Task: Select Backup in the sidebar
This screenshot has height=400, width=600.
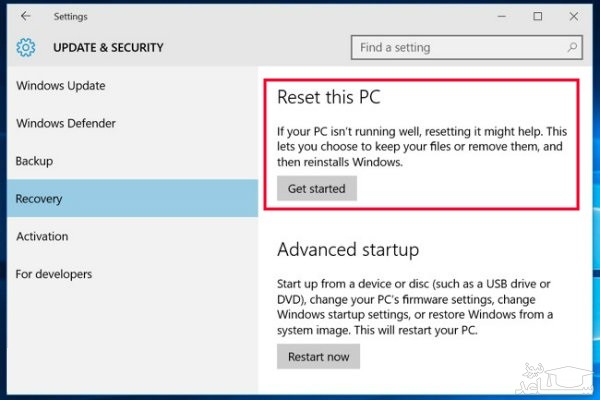Action: tap(34, 161)
